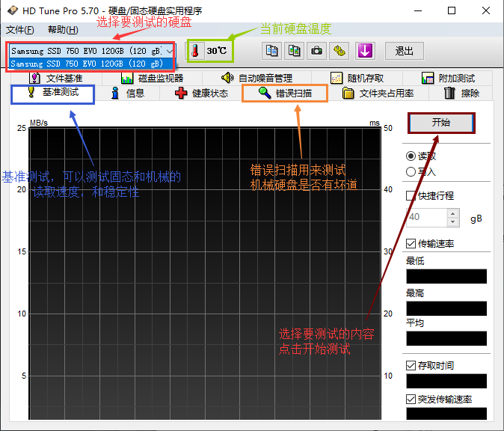Open options with the yellow wrench icon

(x=339, y=51)
